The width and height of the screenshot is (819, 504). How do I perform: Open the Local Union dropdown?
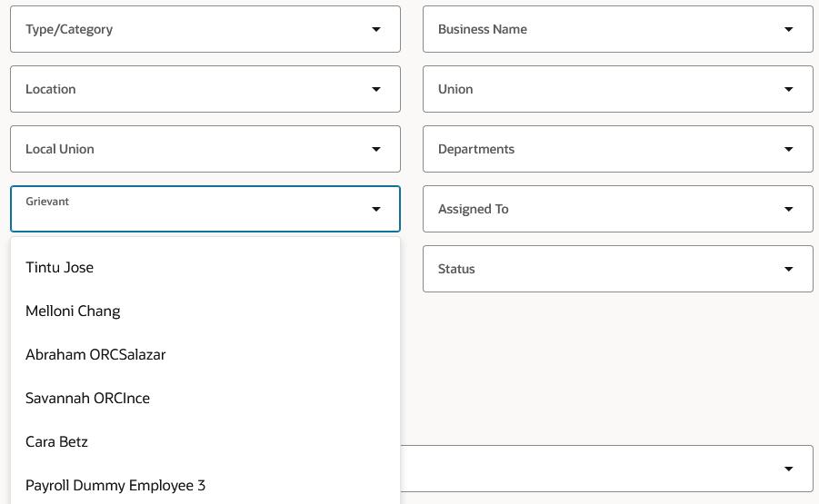click(x=205, y=149)
